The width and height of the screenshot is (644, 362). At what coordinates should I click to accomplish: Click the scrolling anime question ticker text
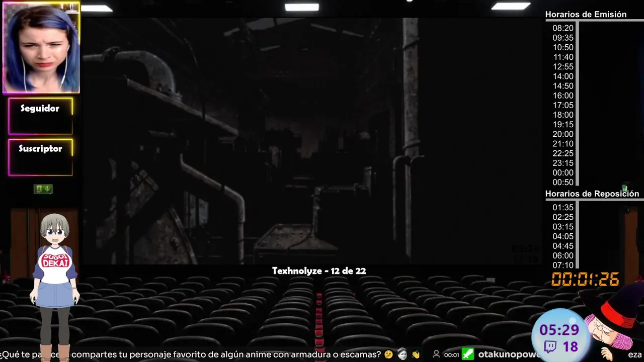[191, 354]
